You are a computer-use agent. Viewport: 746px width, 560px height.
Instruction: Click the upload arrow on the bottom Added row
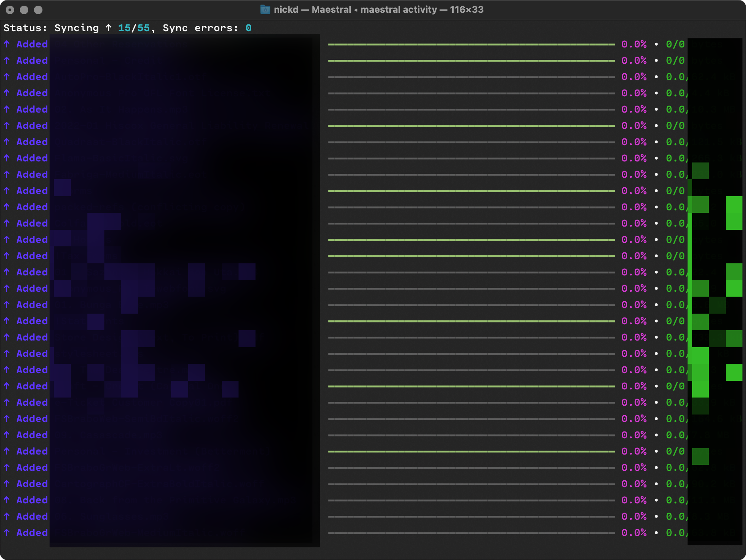coord(6,532)
